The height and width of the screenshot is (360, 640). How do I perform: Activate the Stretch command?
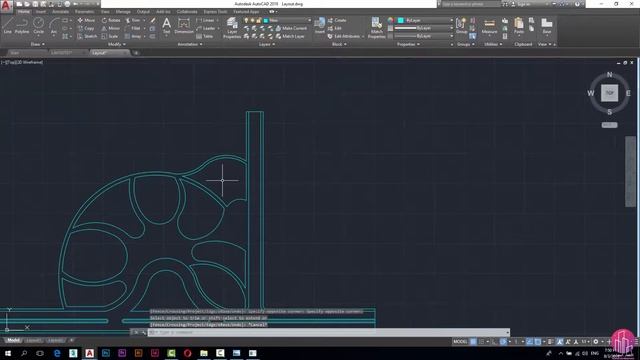[87, 36]
